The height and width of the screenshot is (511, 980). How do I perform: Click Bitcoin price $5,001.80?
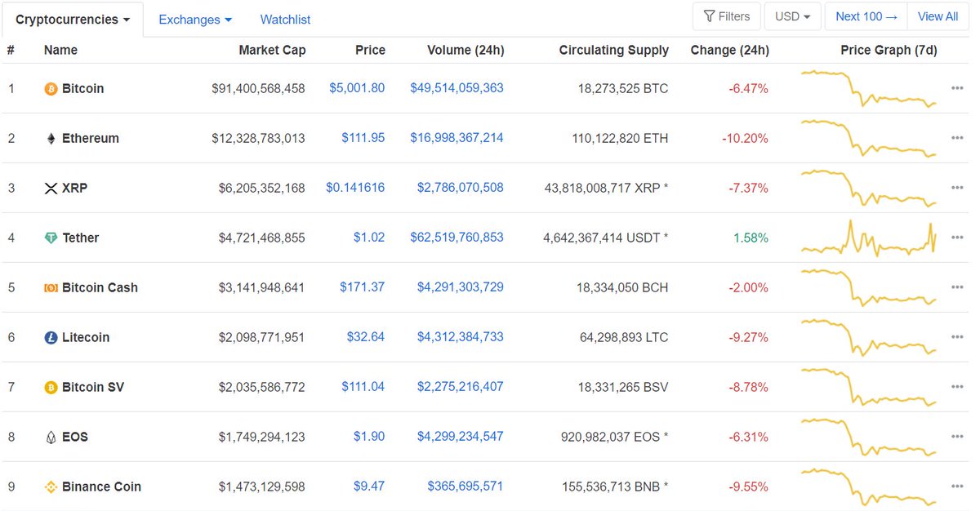click(x=357, y=88)
